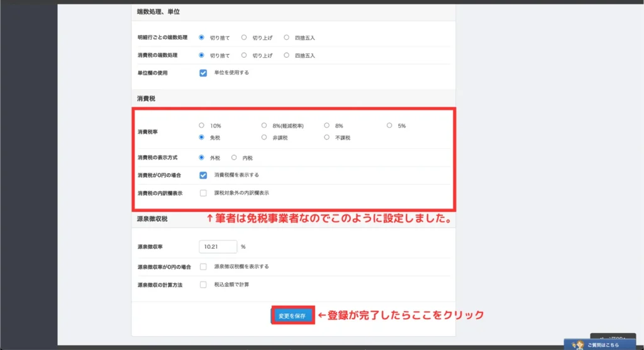Click the 源泉徴収率 percentage input field
The height and width of the screenshot is (350, 644).
coord(217,247)
